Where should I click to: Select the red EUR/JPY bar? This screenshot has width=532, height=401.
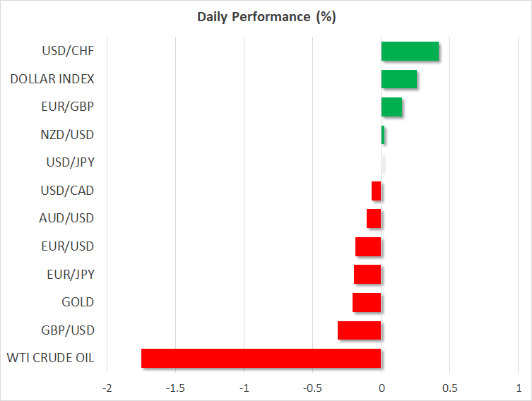367,275
